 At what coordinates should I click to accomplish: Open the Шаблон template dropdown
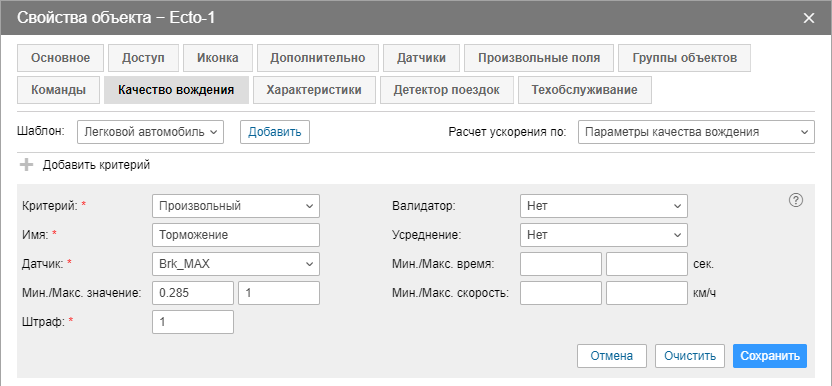point(150,132)
